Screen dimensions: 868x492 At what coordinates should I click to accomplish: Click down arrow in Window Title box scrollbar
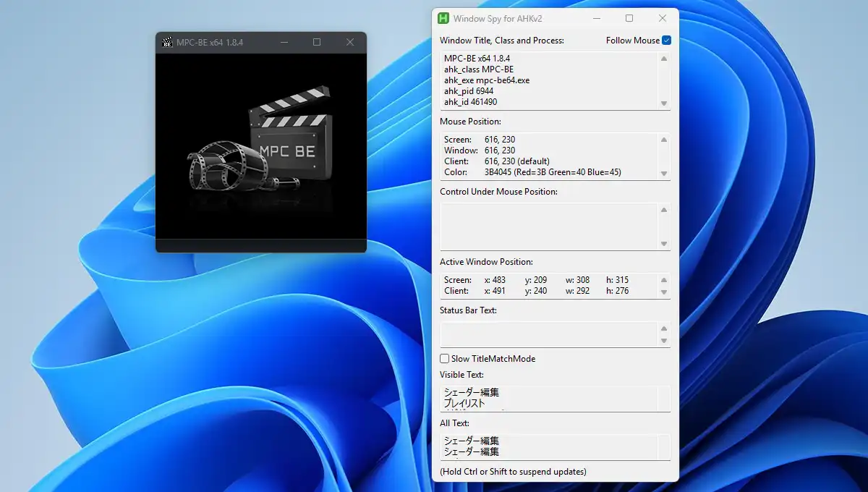click(664, 103)
